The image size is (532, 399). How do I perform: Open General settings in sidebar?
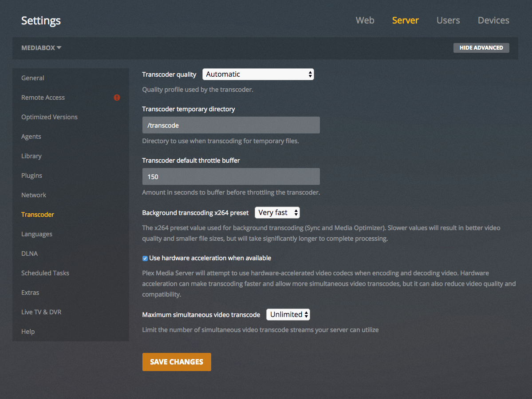pyautogui.click(x=33, y=78)
